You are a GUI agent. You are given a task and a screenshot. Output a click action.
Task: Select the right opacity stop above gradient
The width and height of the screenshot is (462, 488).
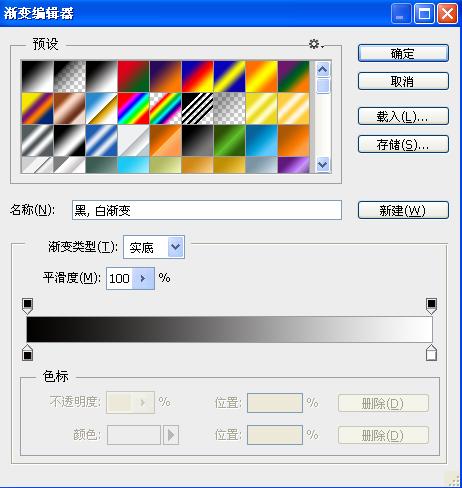point(431,306)
